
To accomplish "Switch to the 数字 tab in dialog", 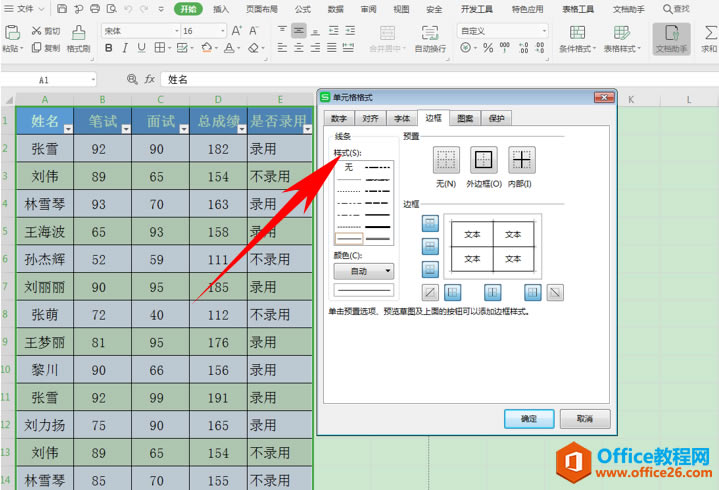I will pos(339,118).
